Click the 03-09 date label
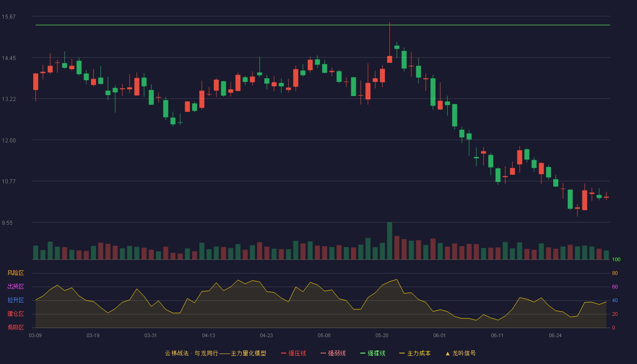The width and height of the screenshot is (637, 364). 35,335
